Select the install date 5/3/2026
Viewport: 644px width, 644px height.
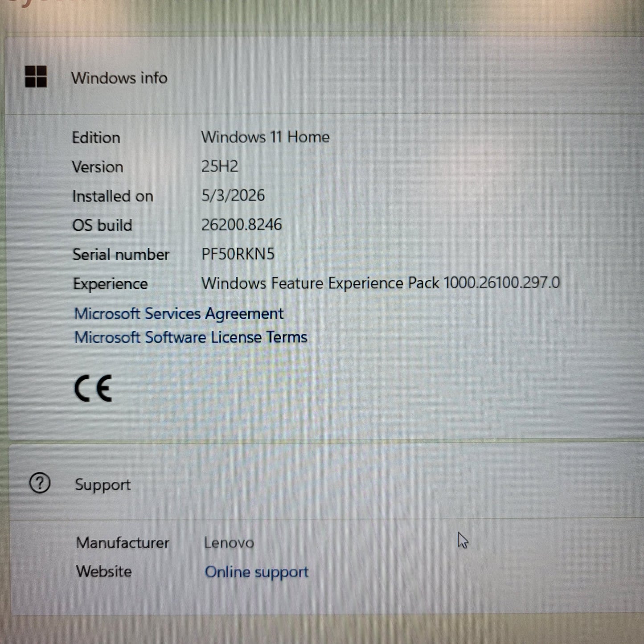tap(233, 195)
